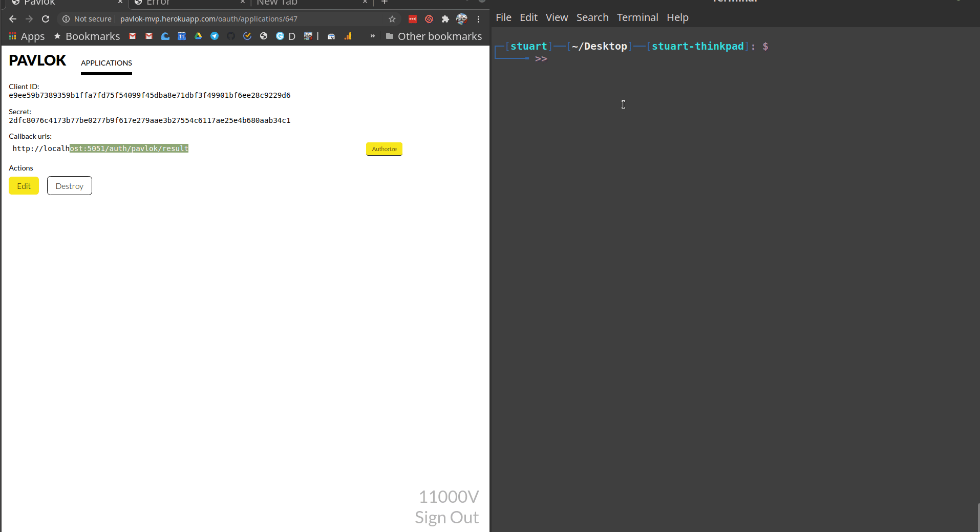Open the GitHub bookmark

231,36
